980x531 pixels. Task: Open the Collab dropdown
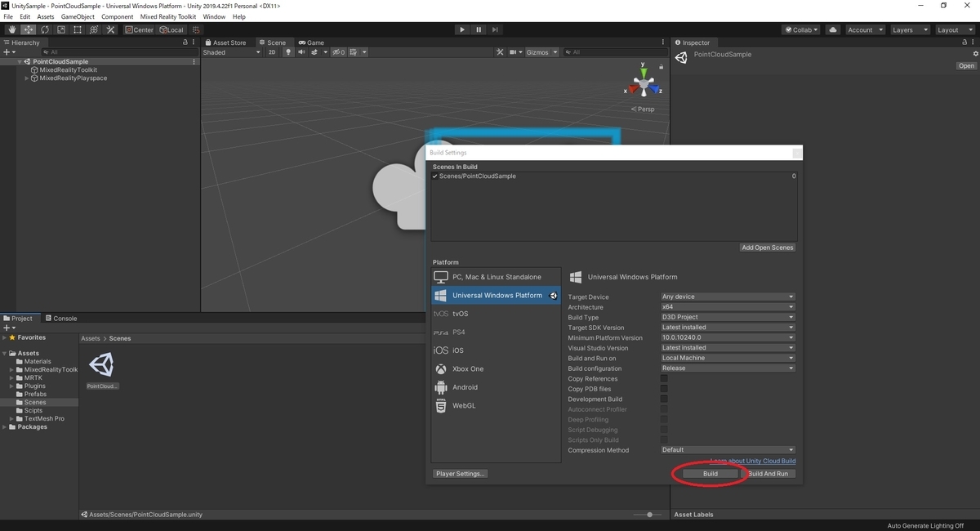tap(801, 29)
